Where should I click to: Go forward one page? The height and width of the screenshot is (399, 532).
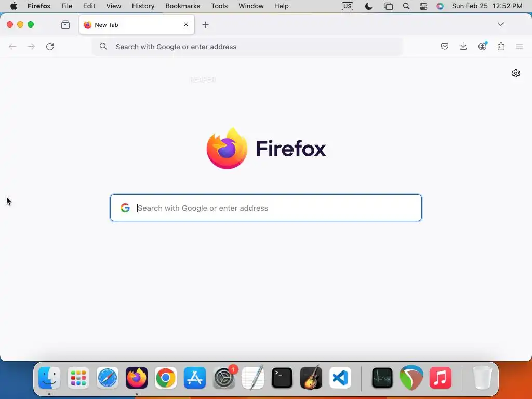pos(31,46)
